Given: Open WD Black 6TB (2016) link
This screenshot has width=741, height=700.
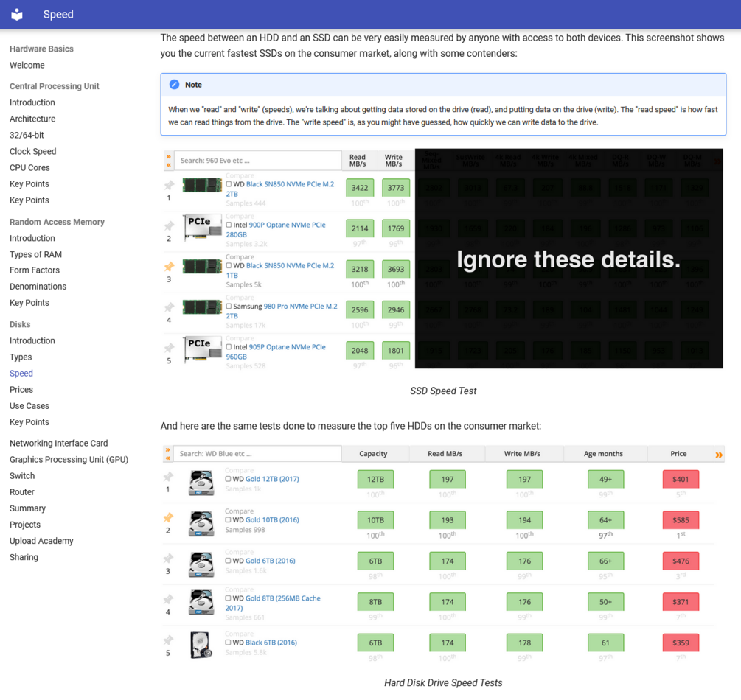Looking at the screenshot, I should (271, 643).
